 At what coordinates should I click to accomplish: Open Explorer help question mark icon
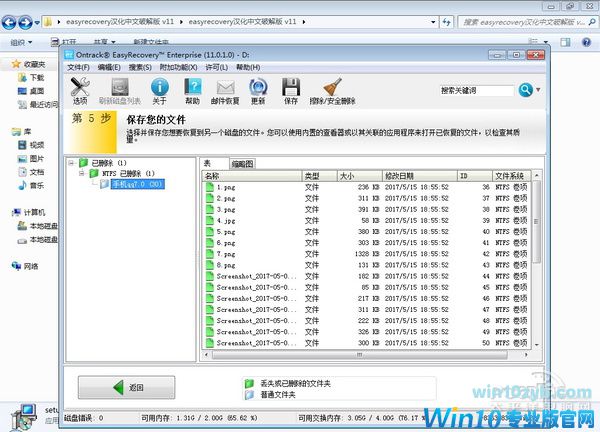(586, 42)
